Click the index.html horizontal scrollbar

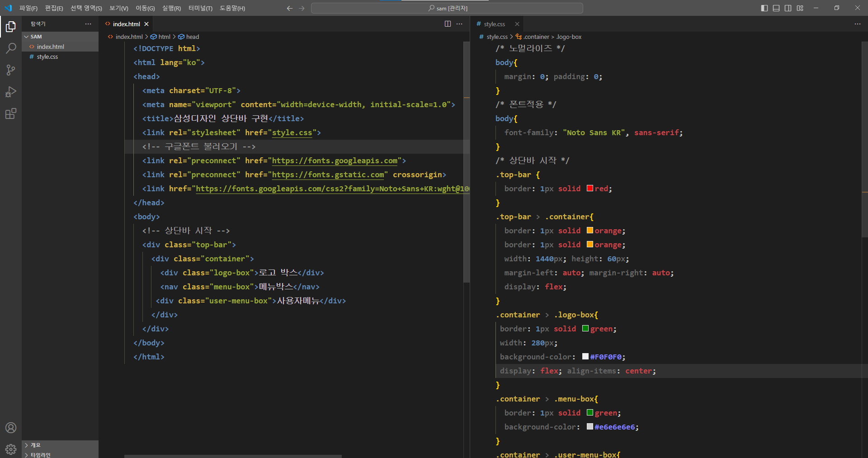233,456
